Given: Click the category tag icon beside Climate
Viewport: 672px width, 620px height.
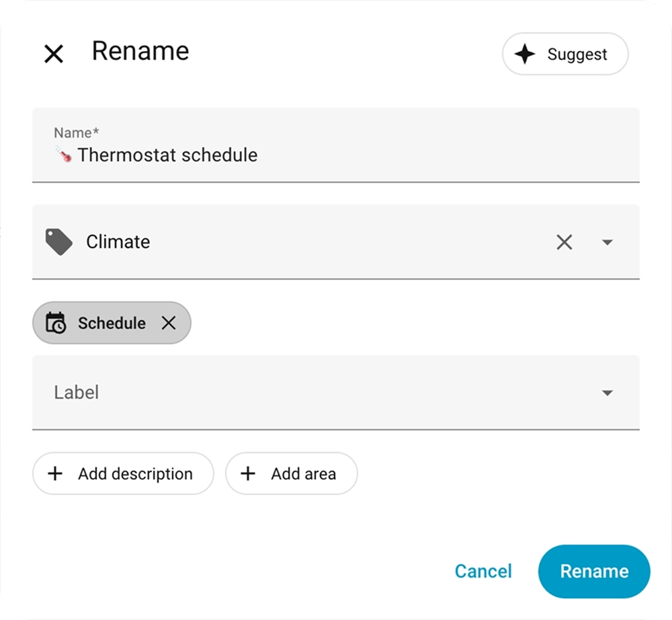Looking at the screenshot, I should (58, 242).
